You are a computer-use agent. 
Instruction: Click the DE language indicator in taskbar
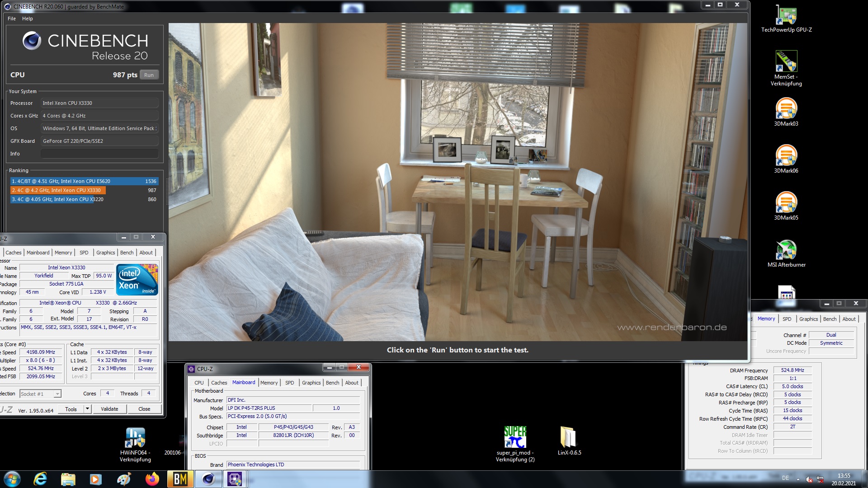point(785,478)
